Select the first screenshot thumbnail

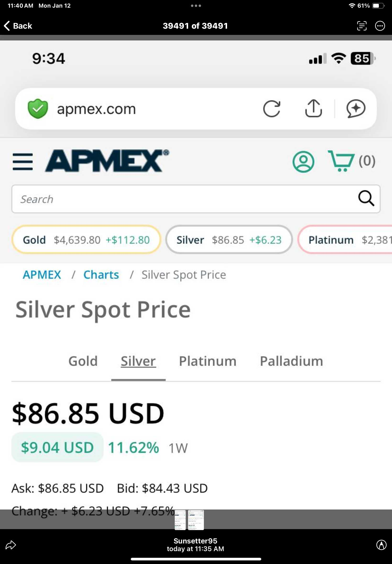coord(180,520)
